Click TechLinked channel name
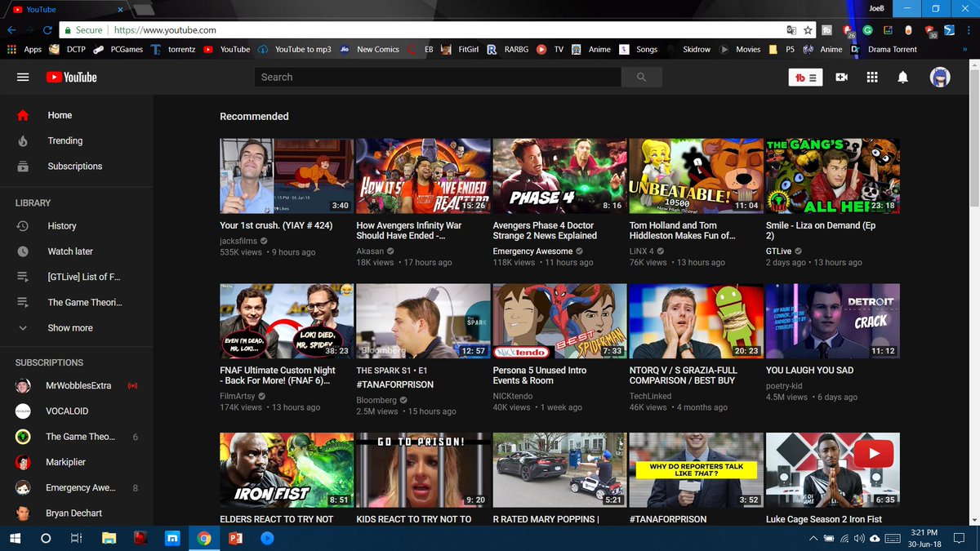Viewport: 980px width, 551px height. [650, 396]
